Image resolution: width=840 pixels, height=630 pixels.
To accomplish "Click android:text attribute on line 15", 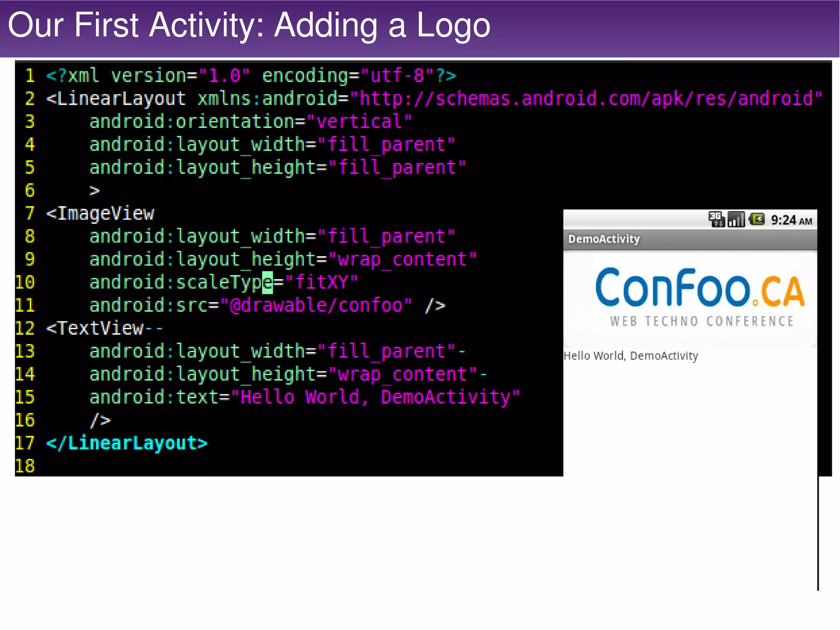I will click(305, 397).
